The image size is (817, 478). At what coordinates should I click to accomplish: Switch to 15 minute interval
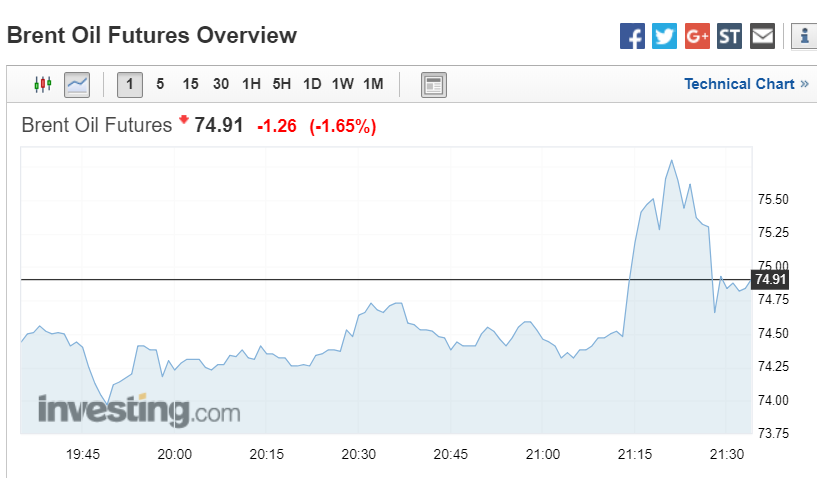coord(190,84)
